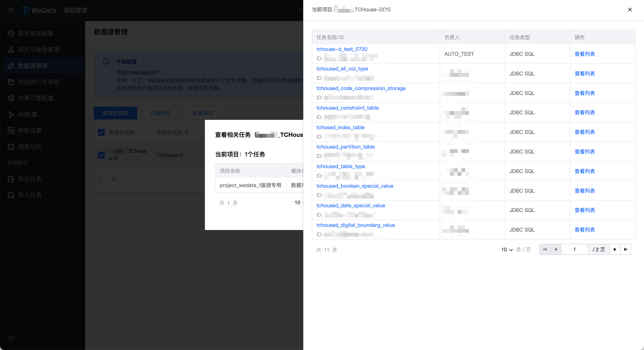Click the page number input field
The width and height of the screenshot is (644, 350).
[574, 249]
